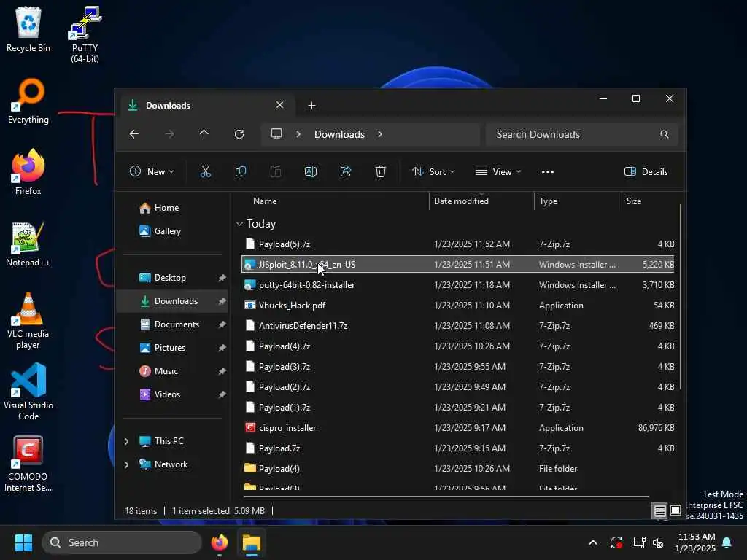Image resolution: width=747 pixels, height=560 pixels.
Task: Select PuTTY (64-bit) desktop shortcut
Action: coord(85,35)
